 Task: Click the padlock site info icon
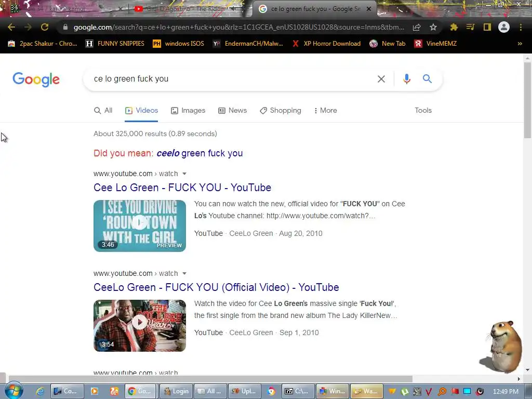(x=65, y=27)
